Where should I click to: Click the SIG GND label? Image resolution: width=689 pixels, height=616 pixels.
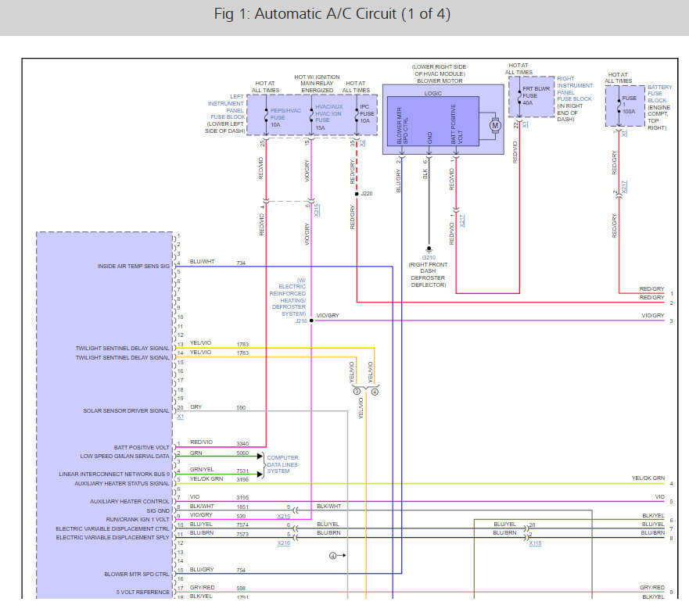pyautogui.click(x=158, y=510)
